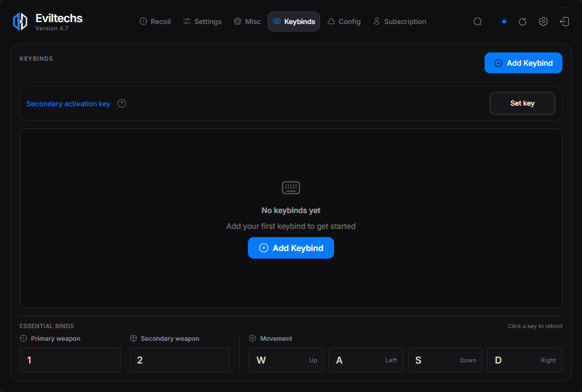Click the Primary weapon crosshair icon
Screen dimensions: 582x392
tap(23, 338)
